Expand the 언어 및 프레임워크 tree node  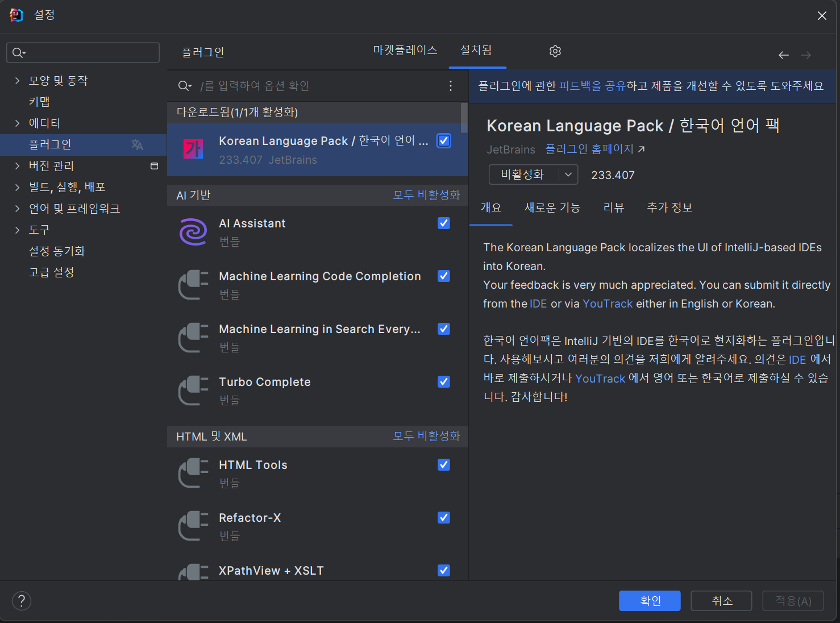[17, 209]
